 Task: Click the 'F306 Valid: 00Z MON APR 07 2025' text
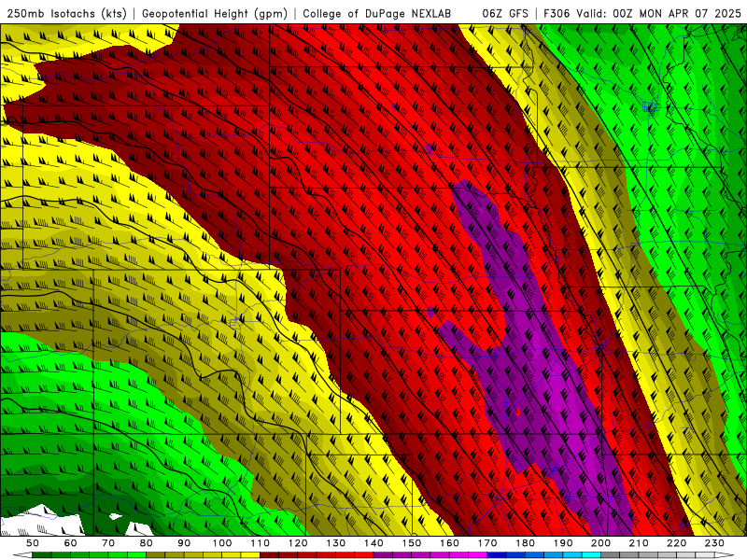[642, 13]
